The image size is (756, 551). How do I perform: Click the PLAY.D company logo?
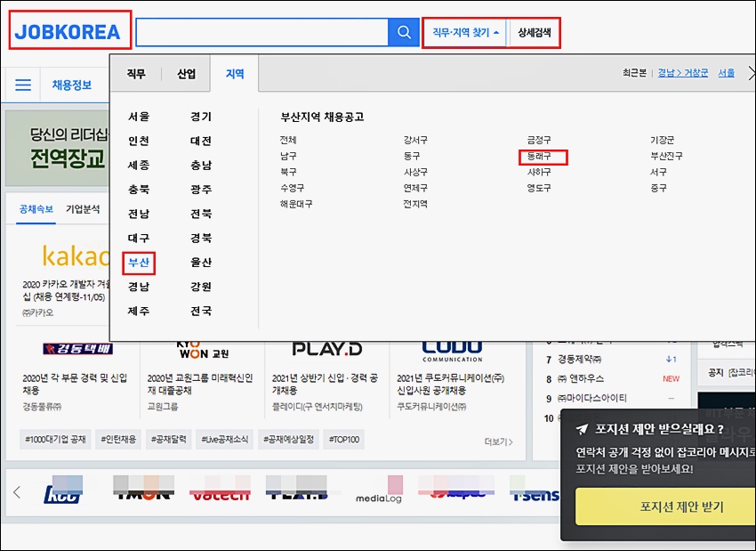point(327,349)
